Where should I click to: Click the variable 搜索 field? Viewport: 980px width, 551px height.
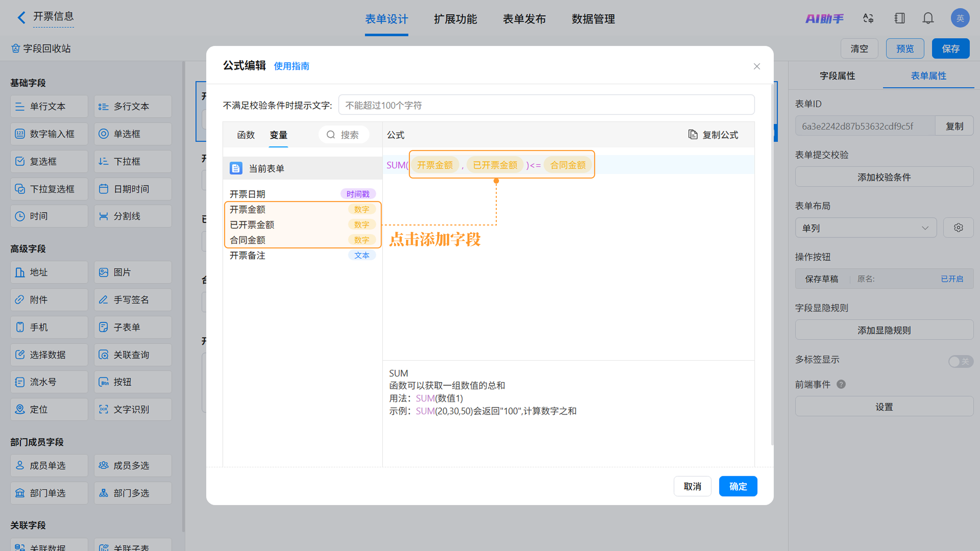click(x=344, y=135)
